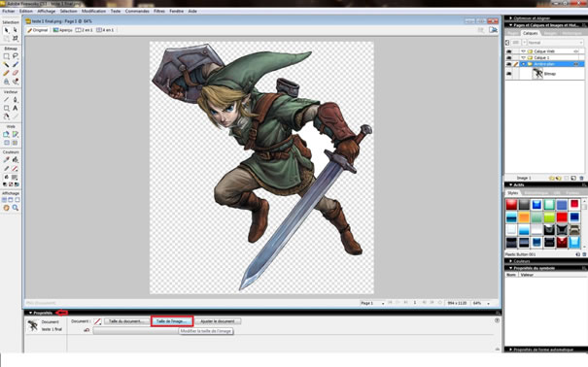Image resolution: width=588 pixels, height=367 pixels.
Task: Select the Marquee tool in Bitmap section
Action: coord(7,56)
